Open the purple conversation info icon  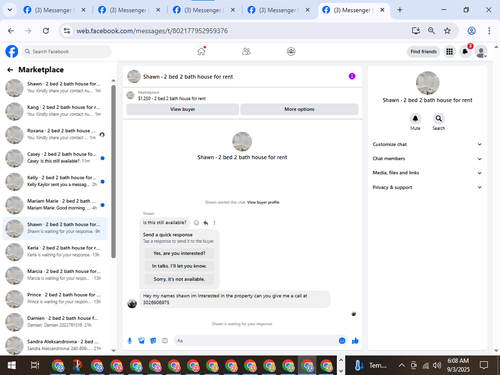(352, 76)
